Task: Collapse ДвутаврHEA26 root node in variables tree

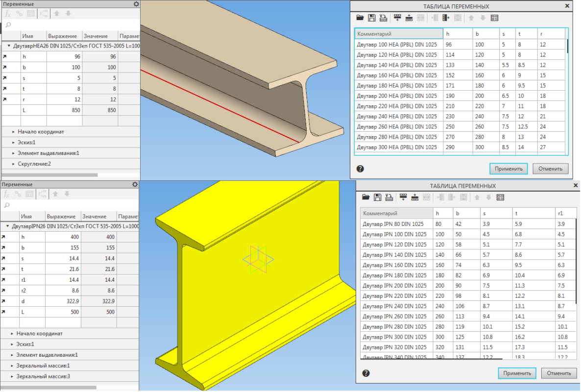Action: (9, 46)
